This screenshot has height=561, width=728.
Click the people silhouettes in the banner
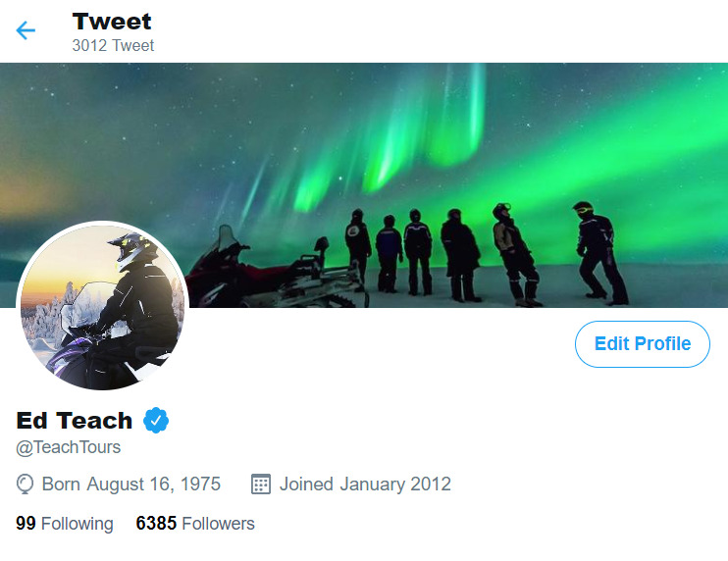[x=486, y=254]
